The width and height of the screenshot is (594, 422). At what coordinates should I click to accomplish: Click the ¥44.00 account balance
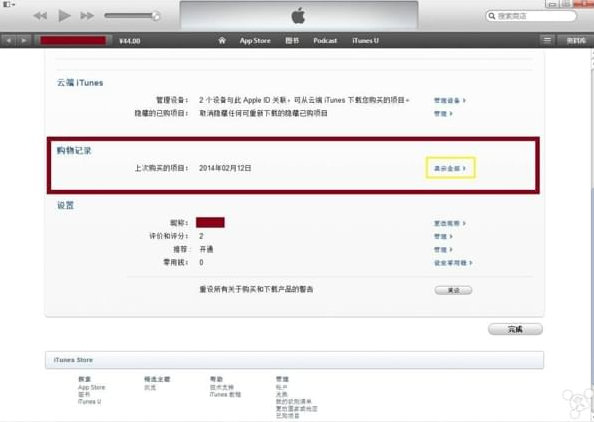pyautogui.click(x=130, y=41)
